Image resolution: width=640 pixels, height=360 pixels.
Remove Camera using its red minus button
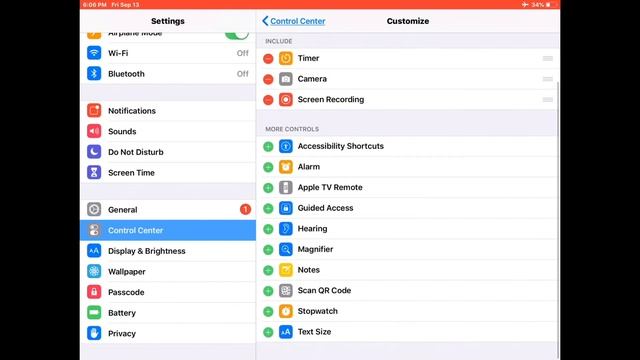[268, 79]
